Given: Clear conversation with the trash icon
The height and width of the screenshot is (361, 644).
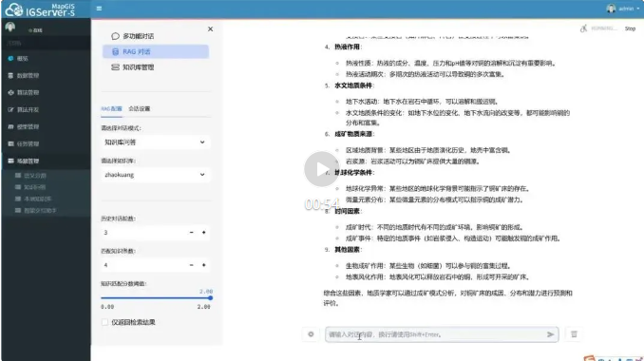Looking at the screenshot, I should (574, 334).
